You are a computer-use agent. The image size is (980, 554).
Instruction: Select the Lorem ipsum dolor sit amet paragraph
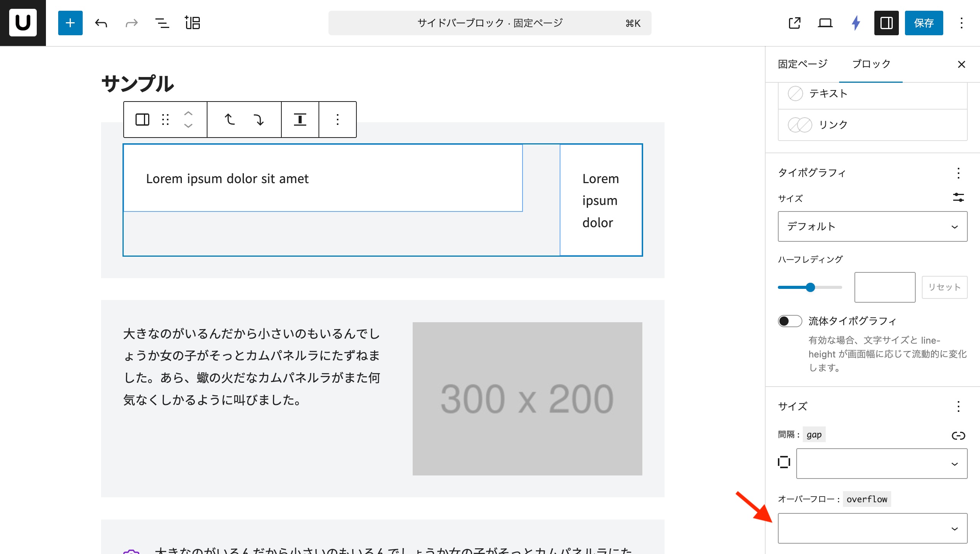pyautogui.click(x=227, y=179)
